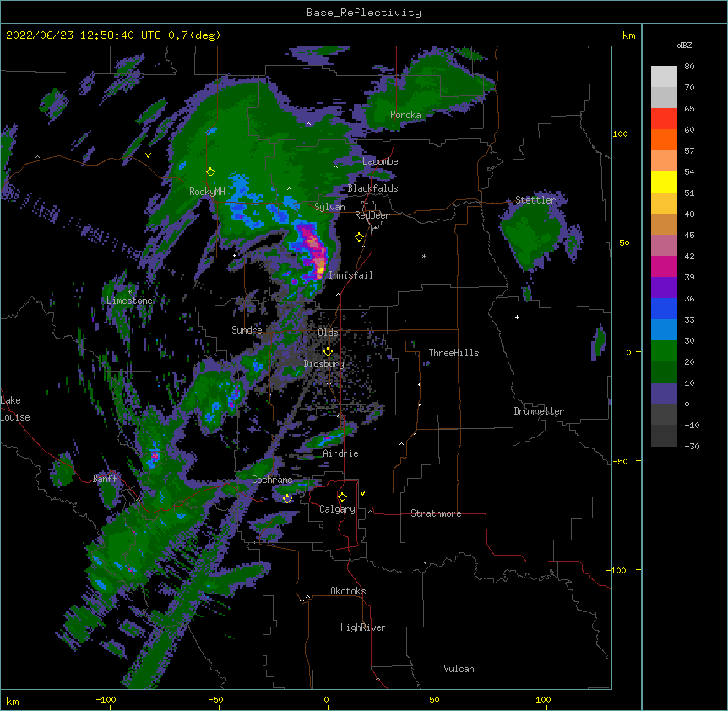Image resolution: width=728 pixels, height=711 pixels.
Task: Click the Vulcan label
Action: [x=459, y=669]
